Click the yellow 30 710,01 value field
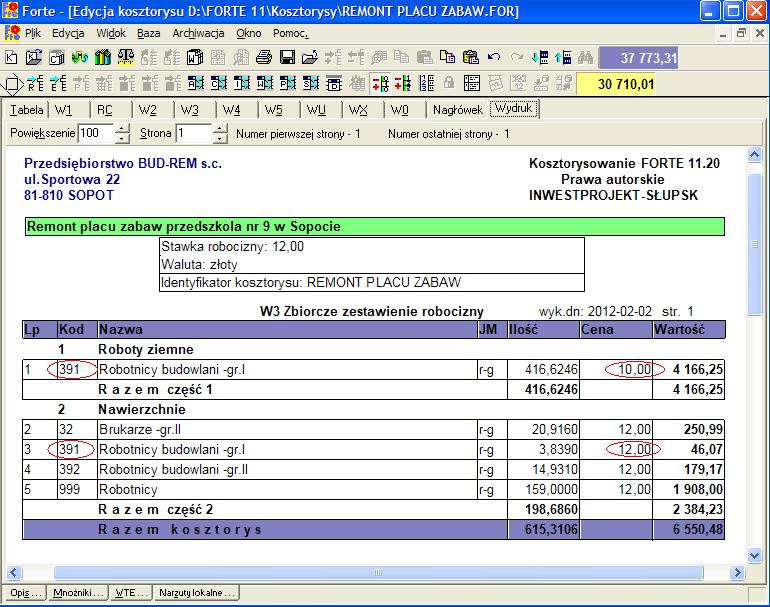Viewport: 770px width, 607px height. tap(616, 84)
